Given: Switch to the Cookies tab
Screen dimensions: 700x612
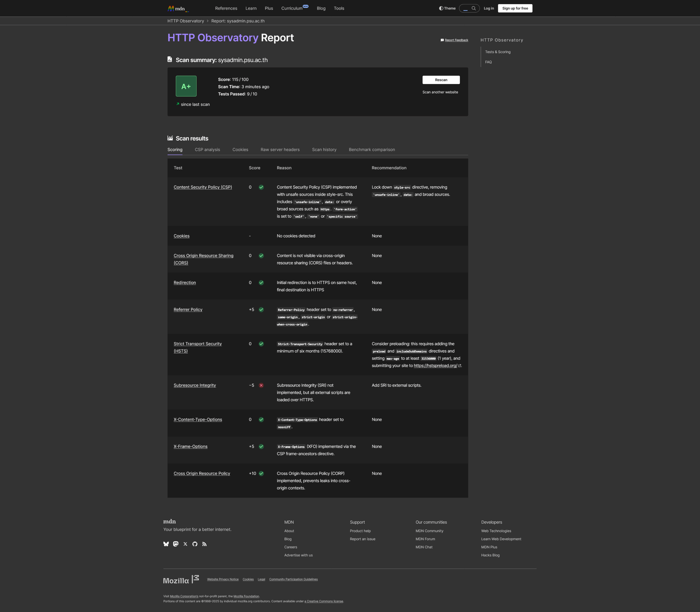Looking at the screenshot, I should point(240,150).
